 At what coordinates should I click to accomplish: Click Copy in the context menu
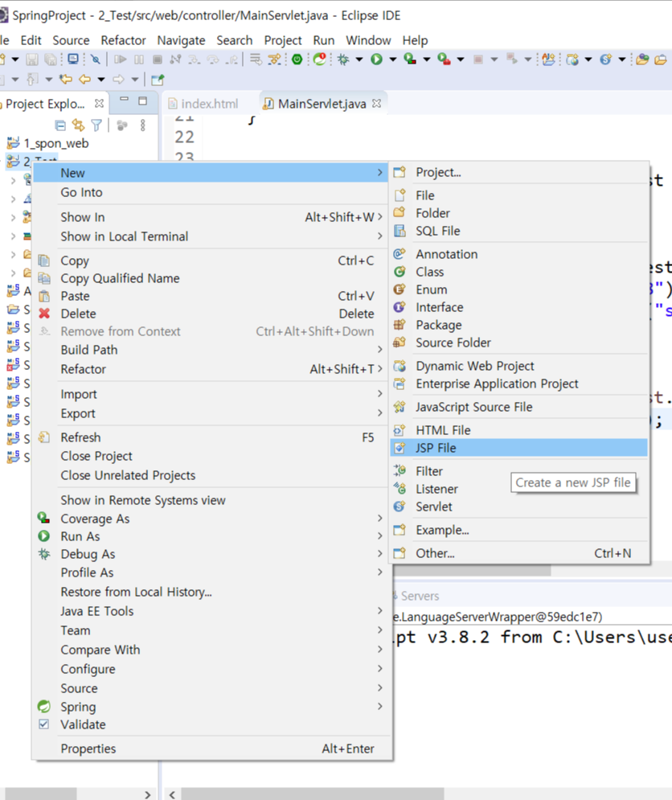211,261
